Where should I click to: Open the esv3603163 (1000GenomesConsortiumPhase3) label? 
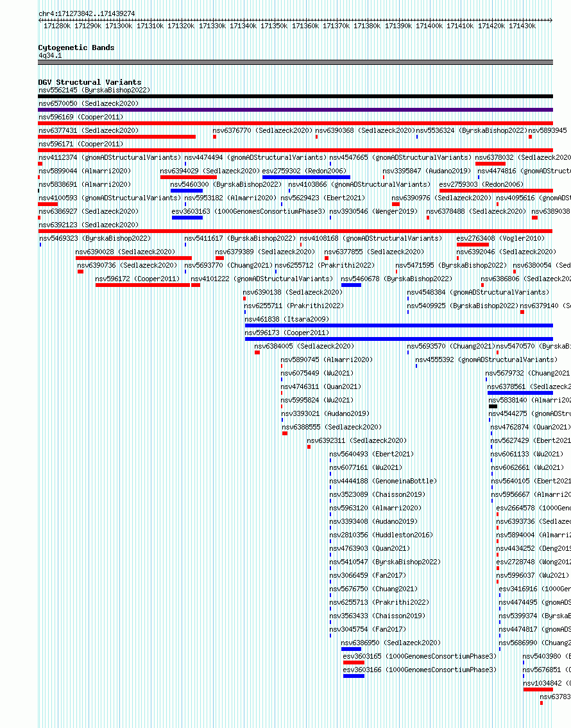click(249, 211)
